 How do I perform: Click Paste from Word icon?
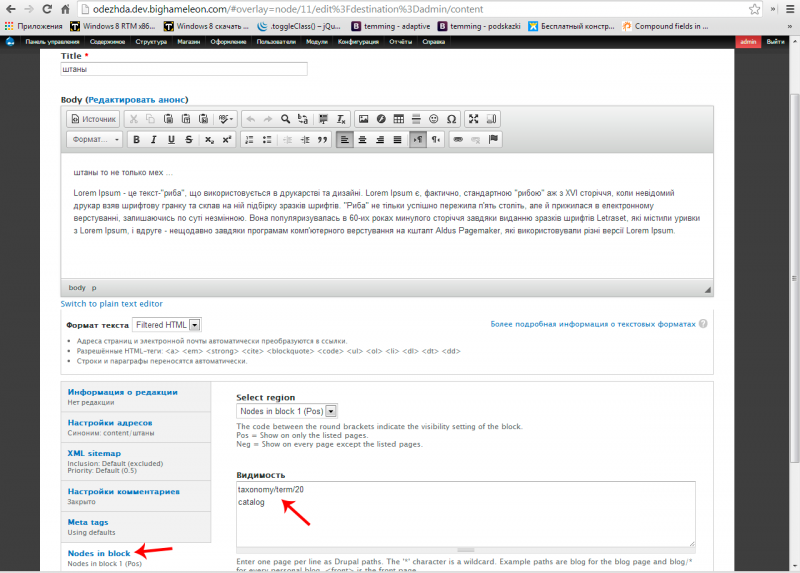[x=203, y=119]
